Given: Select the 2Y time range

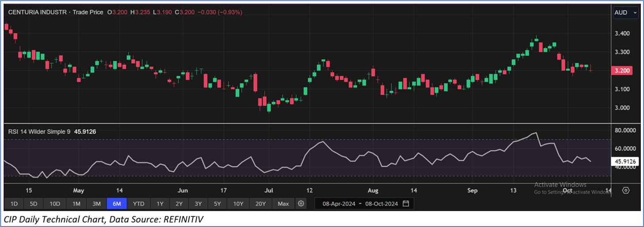Looking at the screenshot, I should pos(179,204).
